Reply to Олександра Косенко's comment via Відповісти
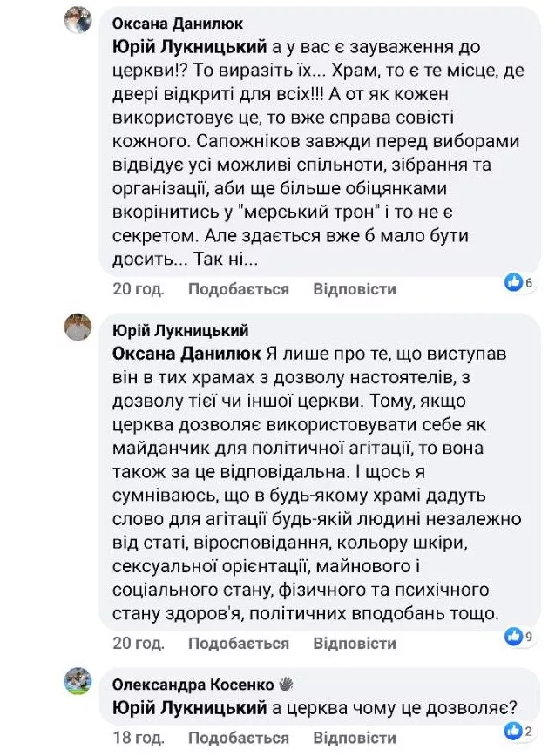 click(355, 738)
